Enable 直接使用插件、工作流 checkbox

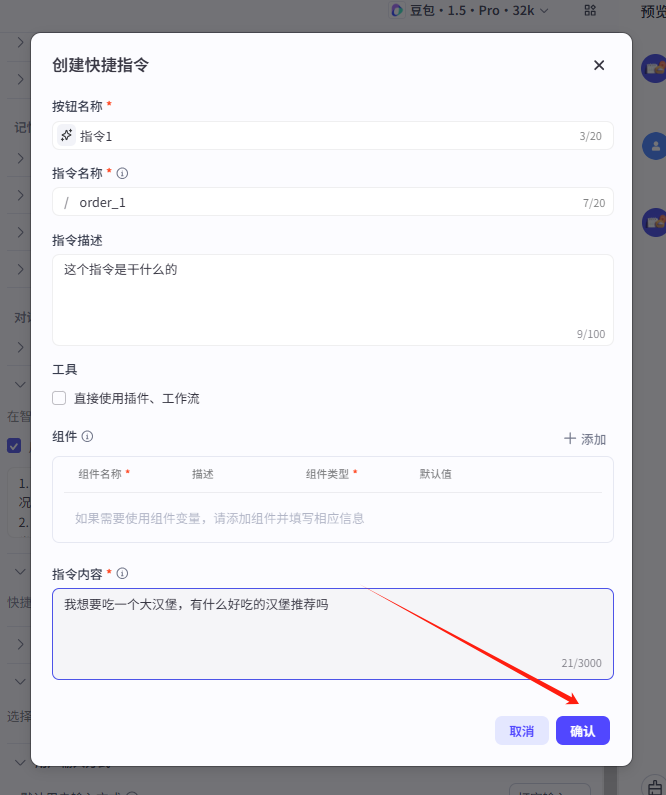coord(59,398)
